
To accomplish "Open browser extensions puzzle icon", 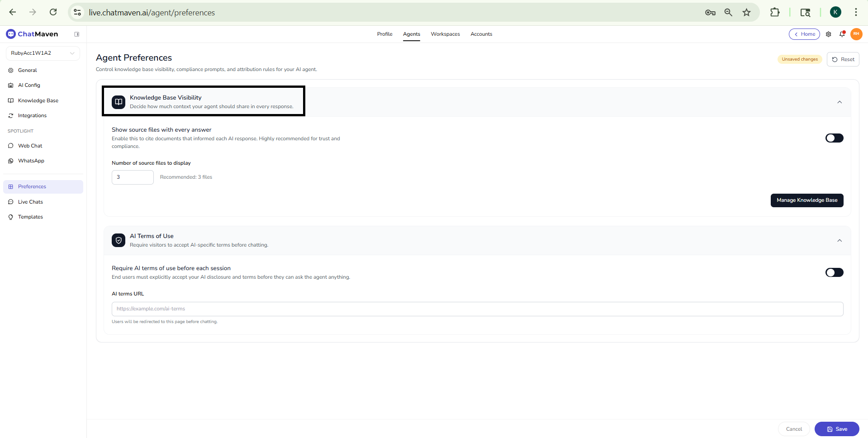I will click(x=774, y=13).
